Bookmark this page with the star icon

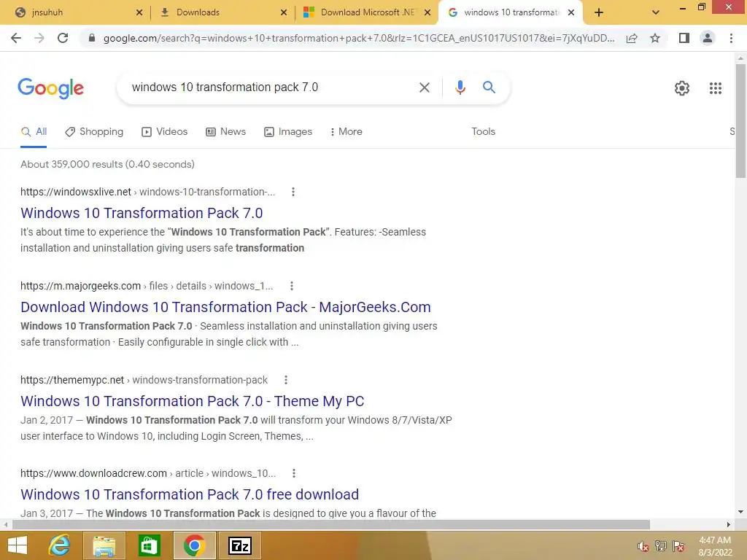tap(655, 38)
